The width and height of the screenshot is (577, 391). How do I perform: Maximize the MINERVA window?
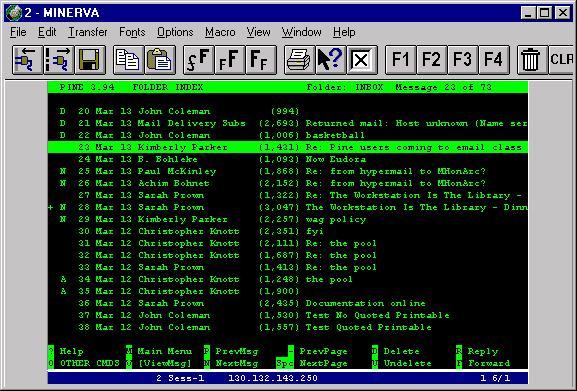pos(544,13)
